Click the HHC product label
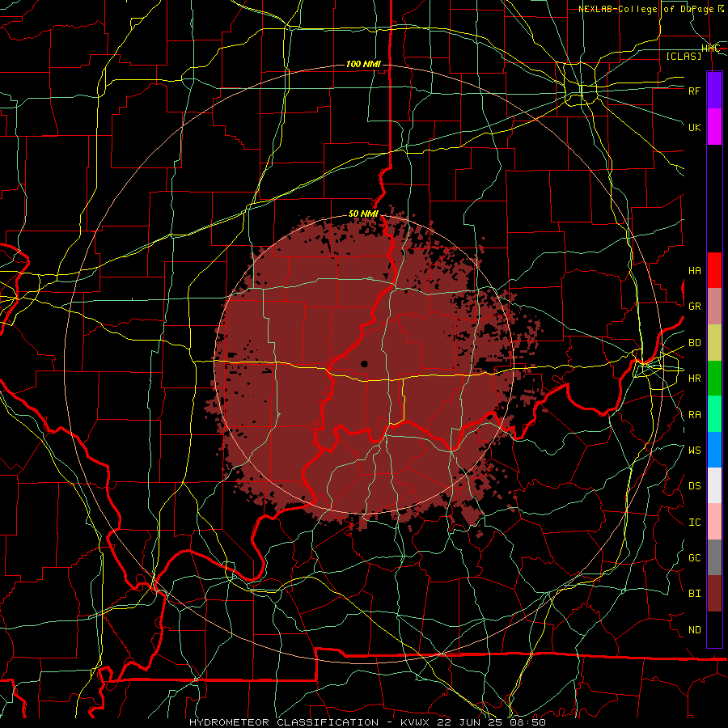Screen dimensions: 728x728 coord(710,49)
